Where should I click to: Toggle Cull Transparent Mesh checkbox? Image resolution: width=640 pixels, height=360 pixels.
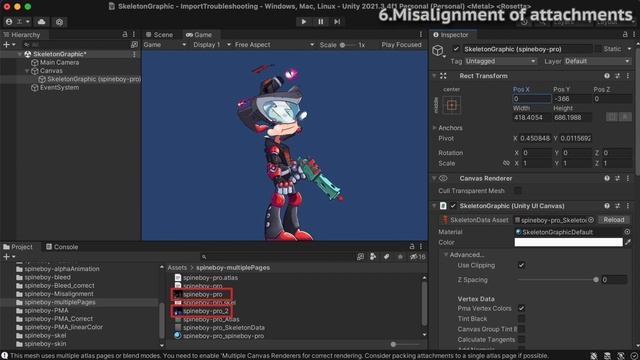pyautogui.click(x=518, y=191)
